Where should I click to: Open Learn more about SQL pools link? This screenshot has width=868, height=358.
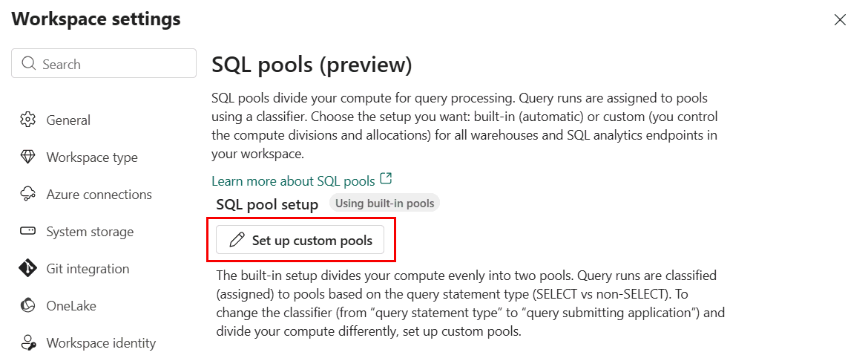[293, 180]
